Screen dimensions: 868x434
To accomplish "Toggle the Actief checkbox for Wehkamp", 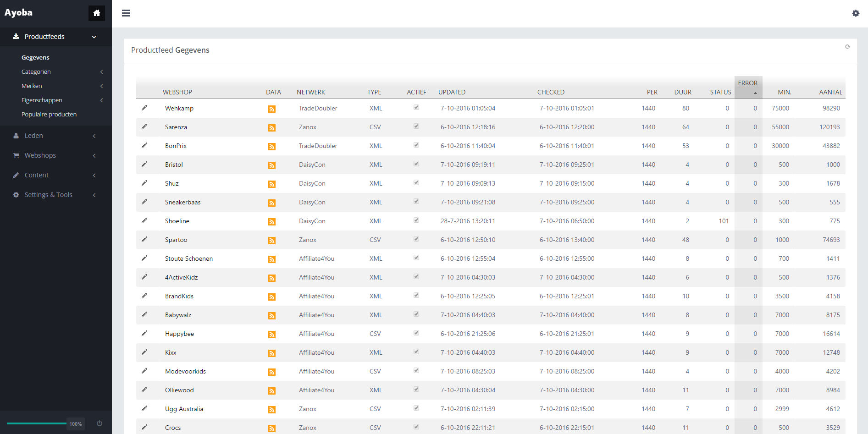I will (x=416, y=107).
